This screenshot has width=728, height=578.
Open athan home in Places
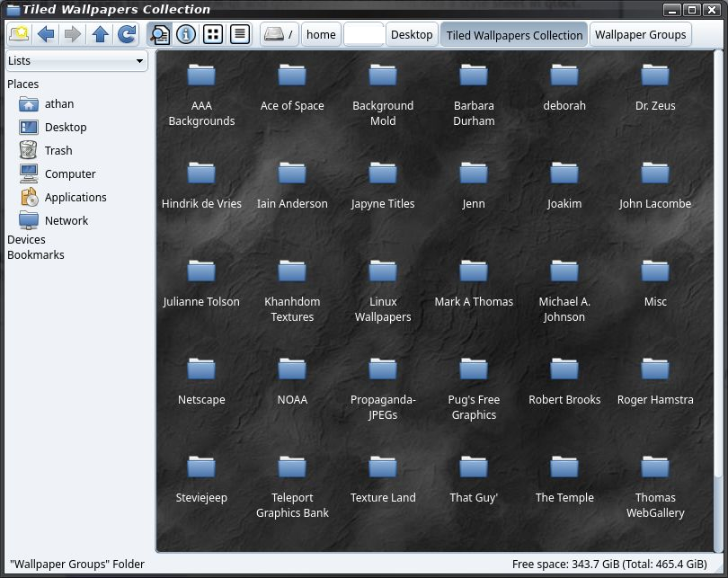tap(47, 104)
